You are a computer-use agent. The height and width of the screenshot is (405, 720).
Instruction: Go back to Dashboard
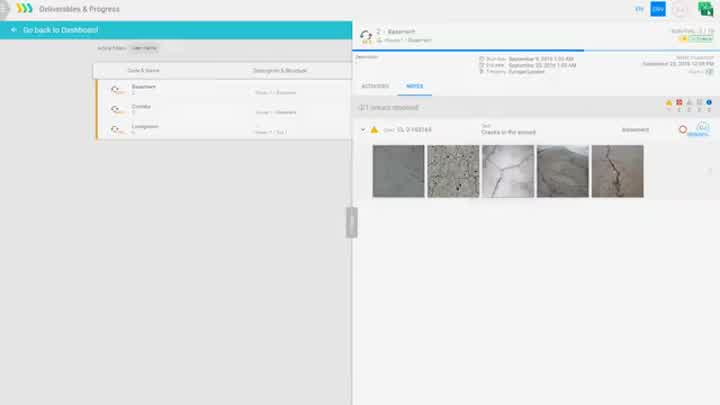[x=60, y=30]
